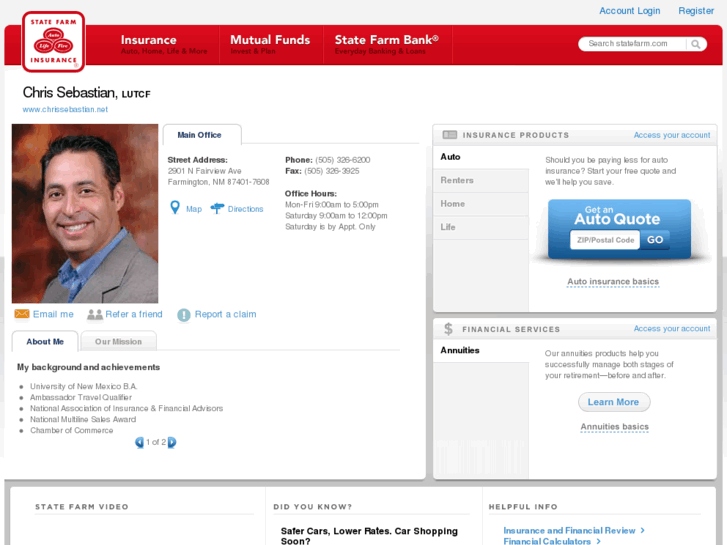
Task: Click the Report a claim icon
Action: pyautogui.click(x=184, y=315)
